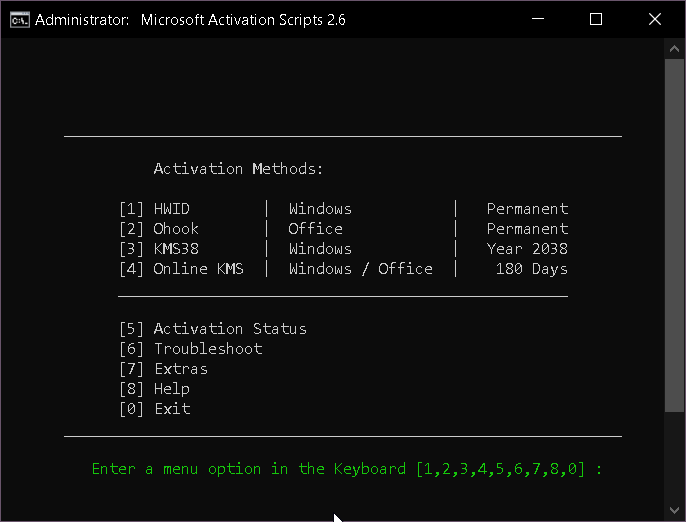Screen dimensions: 686x522
Task: Click the [8] Help entry
Action: [x=154, y=389]
